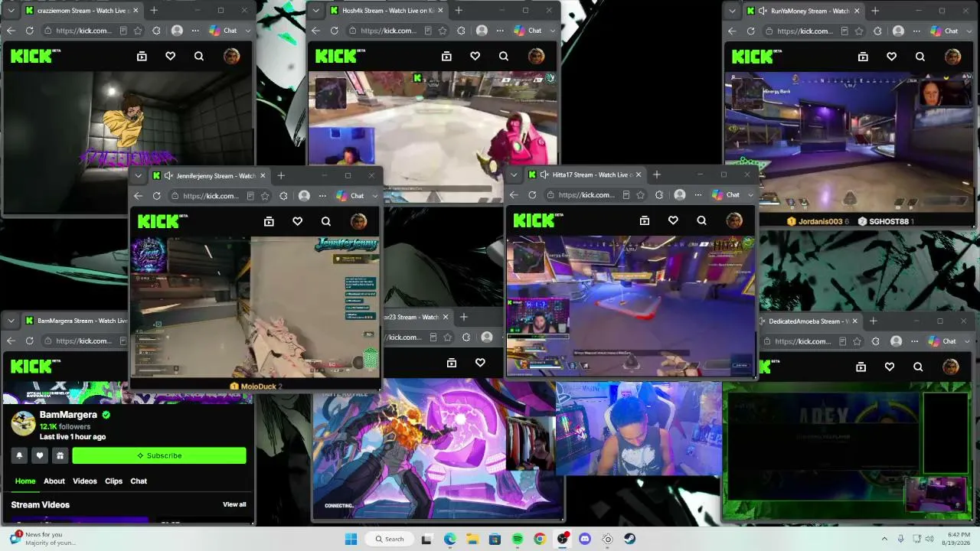Image resolution: width=980 pixels, height=551 pixels.
Task: Open extensions icon in crazziemom window
Action: tap(156, 31)
